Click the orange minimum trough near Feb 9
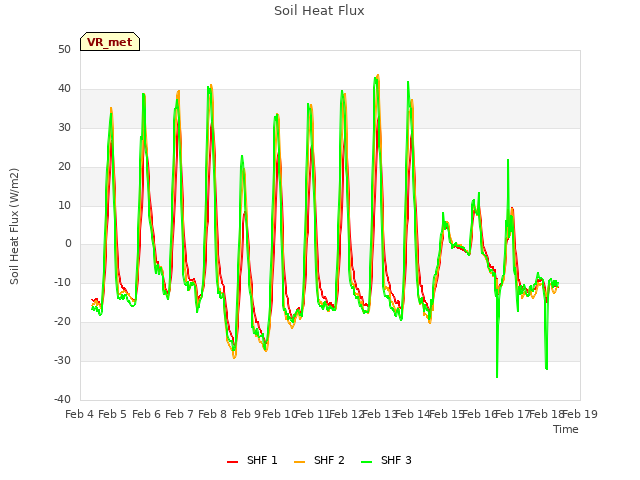640x480 pixels. coord(234,358)
